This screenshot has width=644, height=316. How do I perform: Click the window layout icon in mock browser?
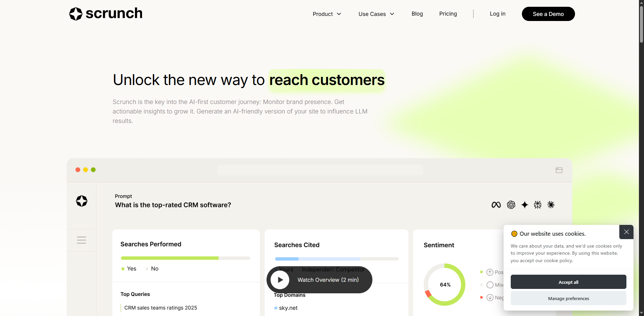coord(559,170)
